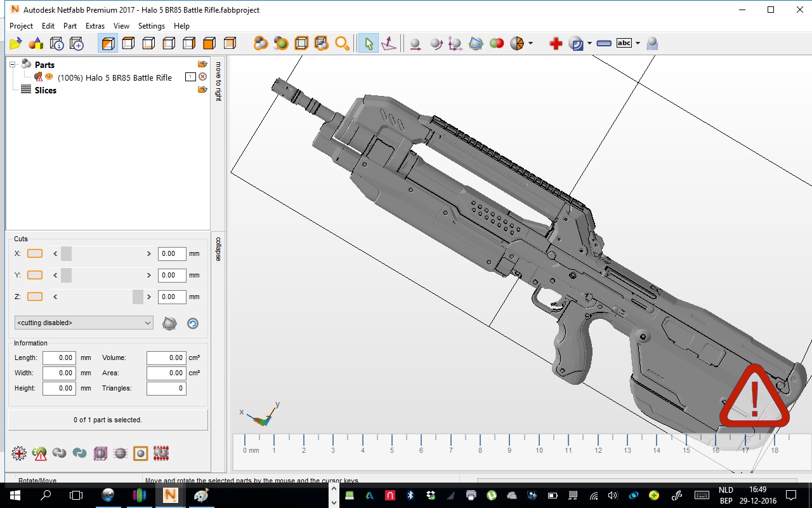Viewport: 812px width, 508px height.
Task: Open dropdown arrow next to abc label icon
Action: click(638, 43)
